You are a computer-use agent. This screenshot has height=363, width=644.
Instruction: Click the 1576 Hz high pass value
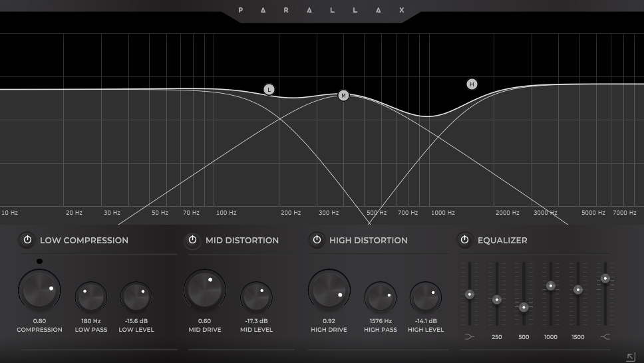pos(380,321)
